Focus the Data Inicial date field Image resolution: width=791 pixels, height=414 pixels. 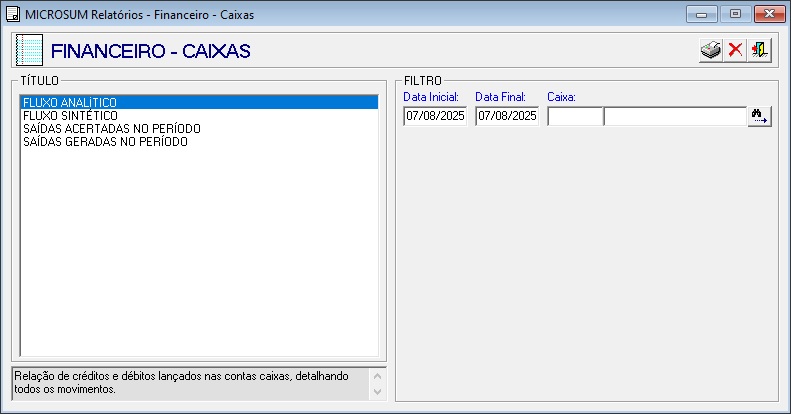[x=434, y=117]
